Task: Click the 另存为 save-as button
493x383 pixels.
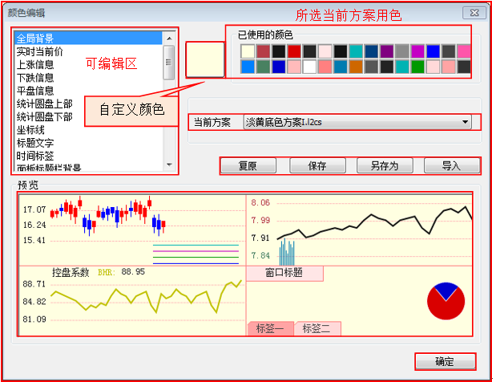Action: click(385, 166)
